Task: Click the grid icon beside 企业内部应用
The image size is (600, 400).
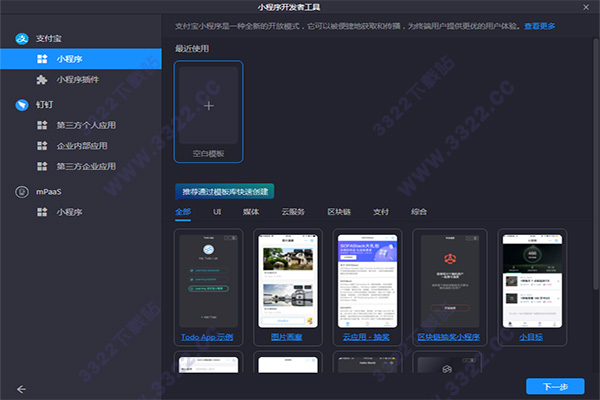Action: pyautogui.click(x=42, y=146)
